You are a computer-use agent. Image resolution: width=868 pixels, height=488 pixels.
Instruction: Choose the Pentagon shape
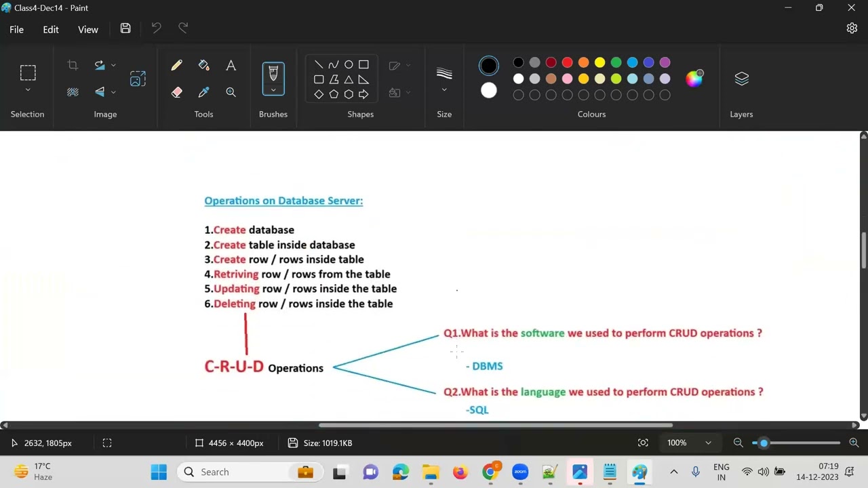334,94
